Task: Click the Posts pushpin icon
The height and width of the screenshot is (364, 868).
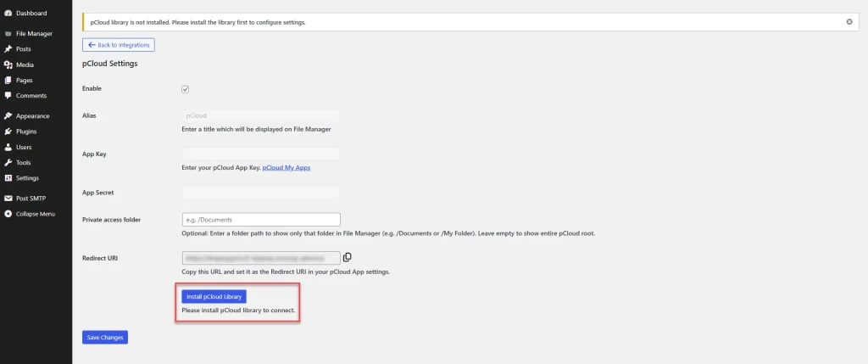Action: point(8,49)
